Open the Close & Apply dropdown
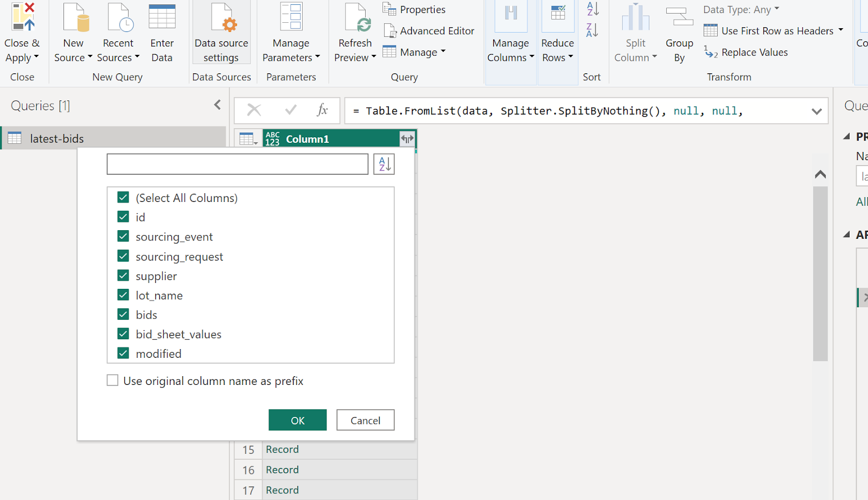The image size is (868, 500). pos(36,56)
